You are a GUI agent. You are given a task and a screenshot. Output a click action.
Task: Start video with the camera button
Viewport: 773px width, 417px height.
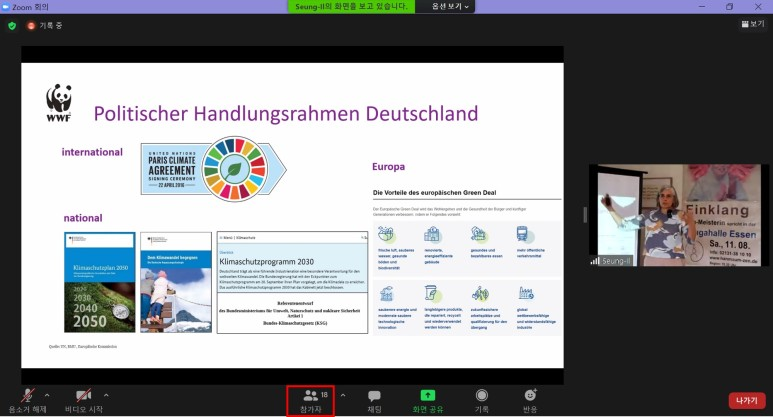84,400
